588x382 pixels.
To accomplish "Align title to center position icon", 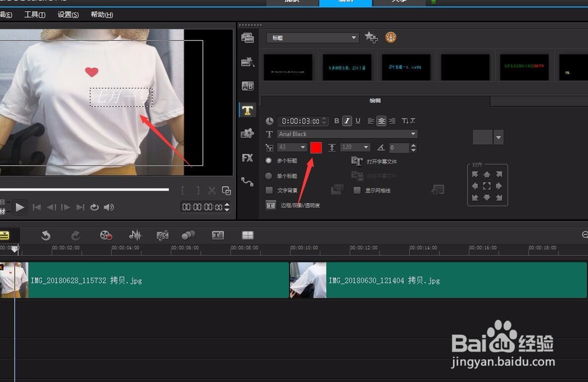I will coord(487,186).
